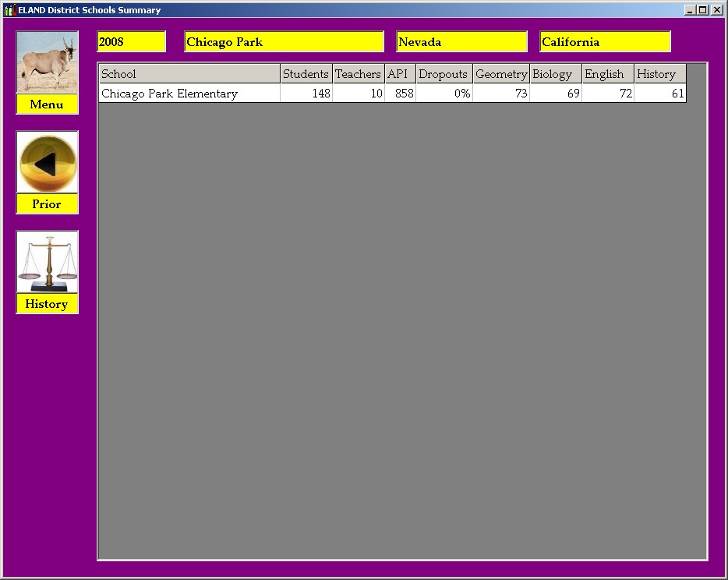This screenshot has width=728, height=580.
Task: Sort by the Students column header
Action: 306,74
